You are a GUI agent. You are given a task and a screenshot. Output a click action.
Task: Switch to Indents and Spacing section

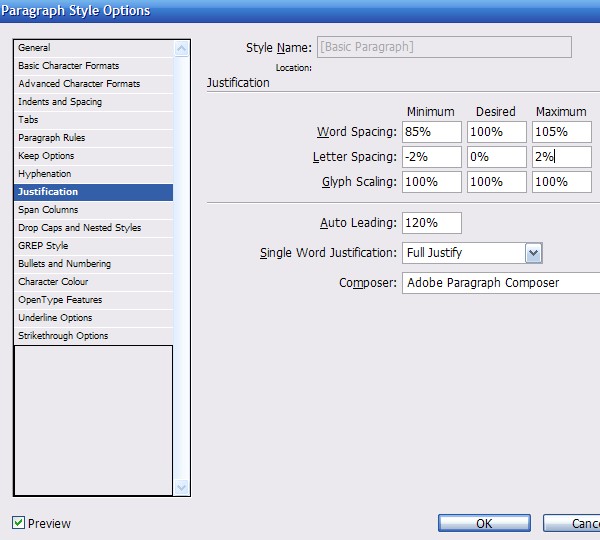click(x=60, y=102)
